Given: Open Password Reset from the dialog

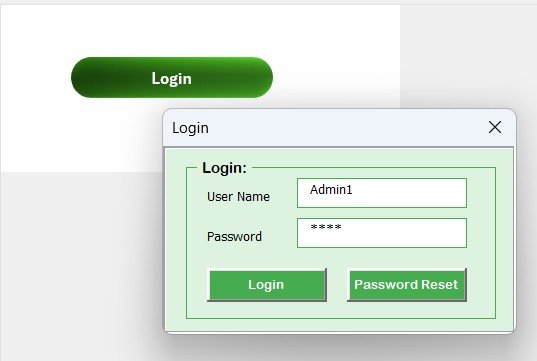Looking at the screenshot, I should click(407, 285).
